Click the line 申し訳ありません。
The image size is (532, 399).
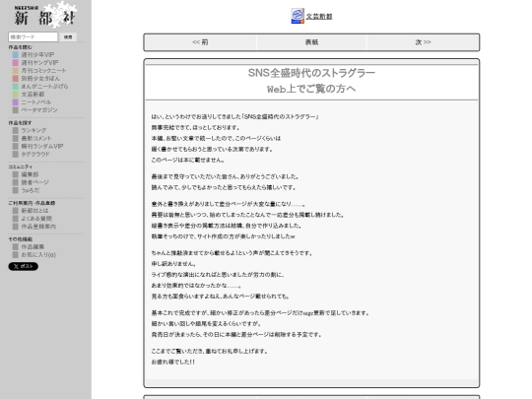173,264
